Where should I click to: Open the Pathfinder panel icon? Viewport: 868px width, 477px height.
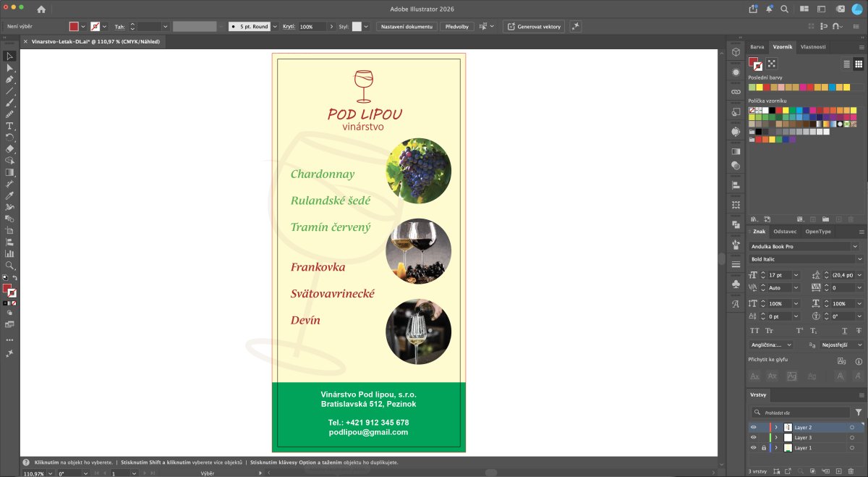[x=736, y=225]
